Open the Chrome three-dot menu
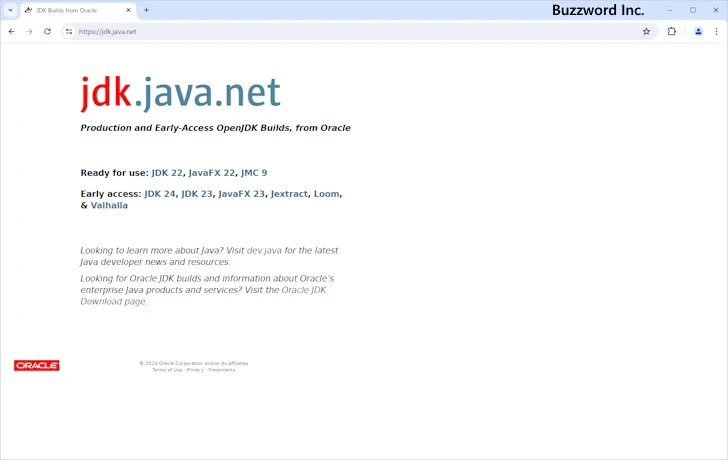The width and height of the screenshot is (728, 460). (x=716, y=32)
